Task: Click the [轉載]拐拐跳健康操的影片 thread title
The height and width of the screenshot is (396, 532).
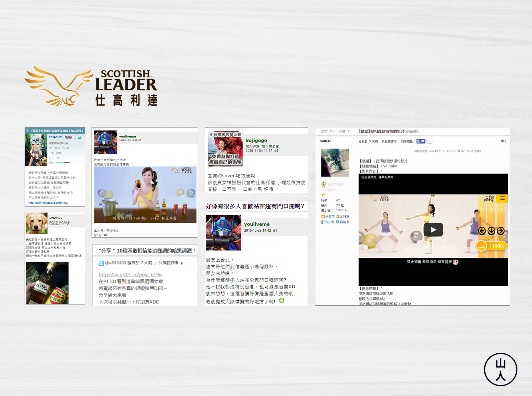Action: coord(381,132)
